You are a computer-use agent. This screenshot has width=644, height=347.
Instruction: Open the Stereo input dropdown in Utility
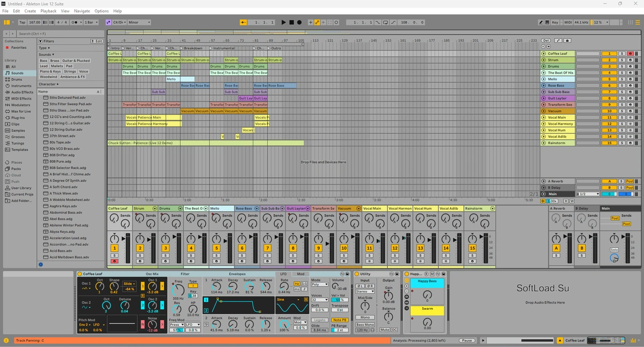tap(365, 292)
